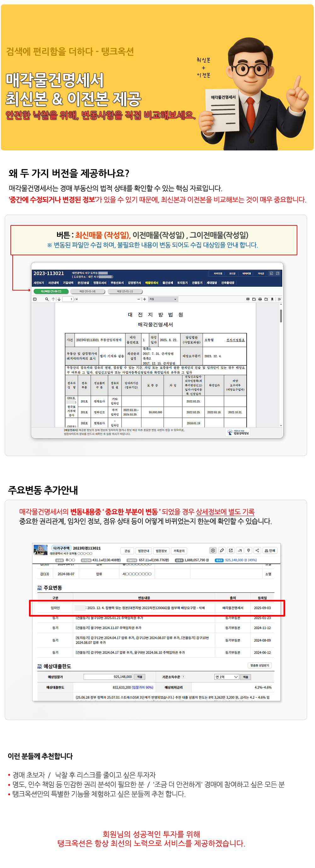The image size is (315, 868).
Task: Open the 연 1억 income dropdown
Action: tap(226, 677)
